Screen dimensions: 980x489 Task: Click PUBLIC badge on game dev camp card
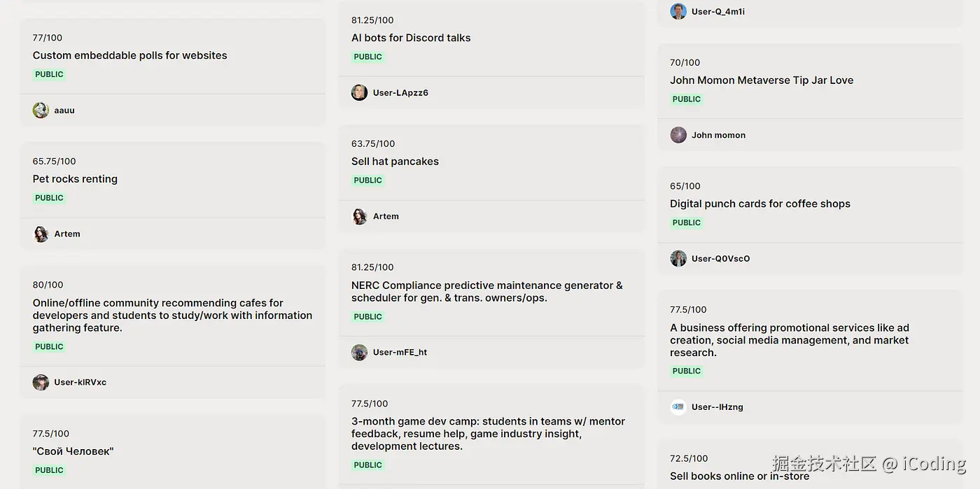tap(367, 465)
